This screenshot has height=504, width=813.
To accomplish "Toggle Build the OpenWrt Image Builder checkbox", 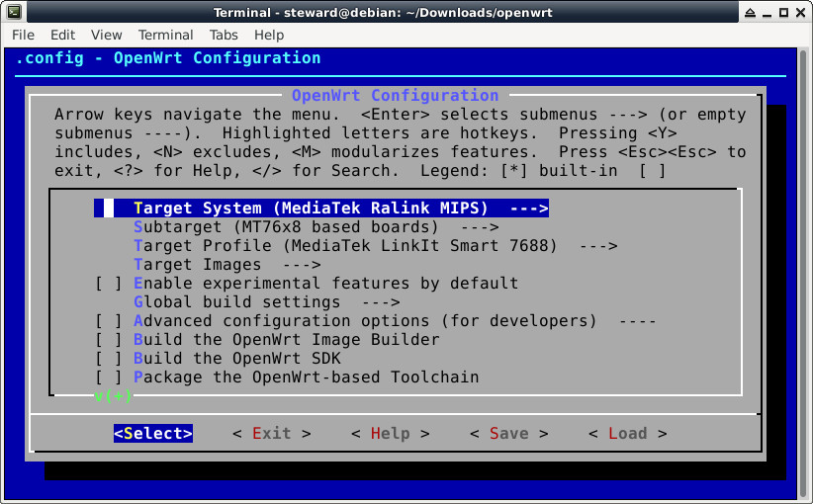I will click(x=109, y=340).
